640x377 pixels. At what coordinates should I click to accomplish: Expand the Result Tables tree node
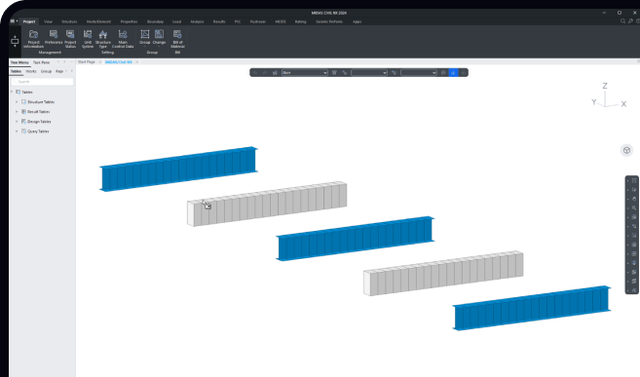pos(17,112)
